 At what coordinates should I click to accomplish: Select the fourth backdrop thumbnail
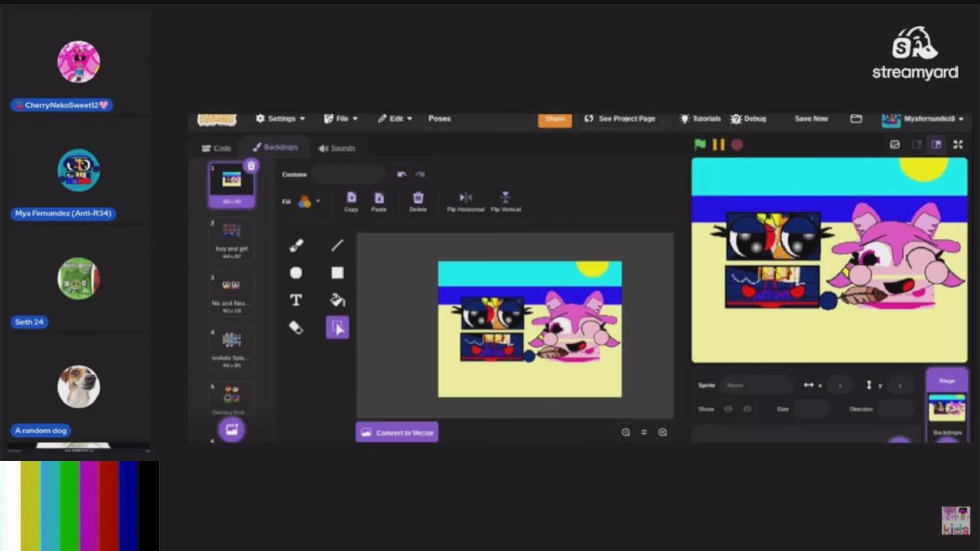pyautogui.click(x=232, y=348)
